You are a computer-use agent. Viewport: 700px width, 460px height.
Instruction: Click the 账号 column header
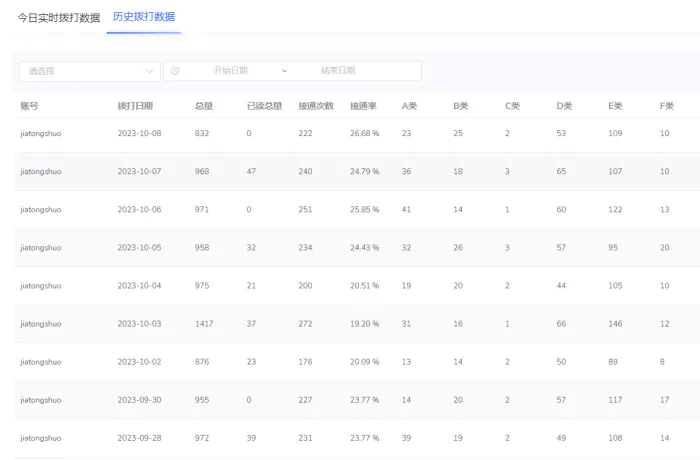(x=29, y=106)
